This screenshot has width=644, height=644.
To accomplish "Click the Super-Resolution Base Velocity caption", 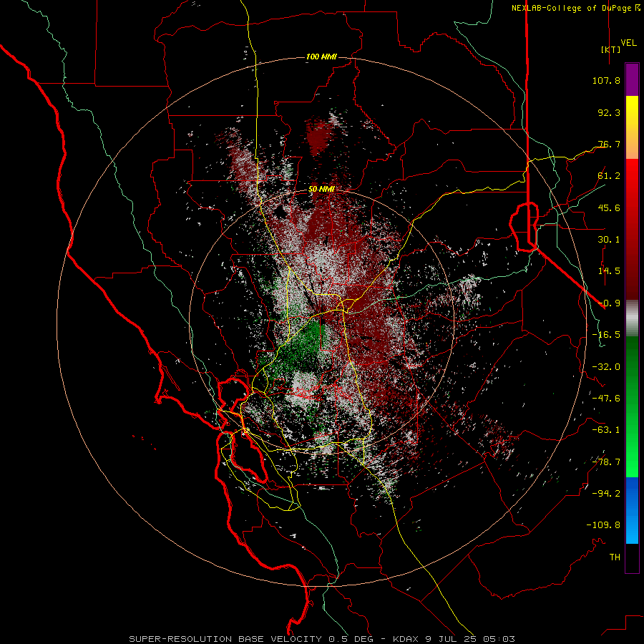I will coord(321,639).
